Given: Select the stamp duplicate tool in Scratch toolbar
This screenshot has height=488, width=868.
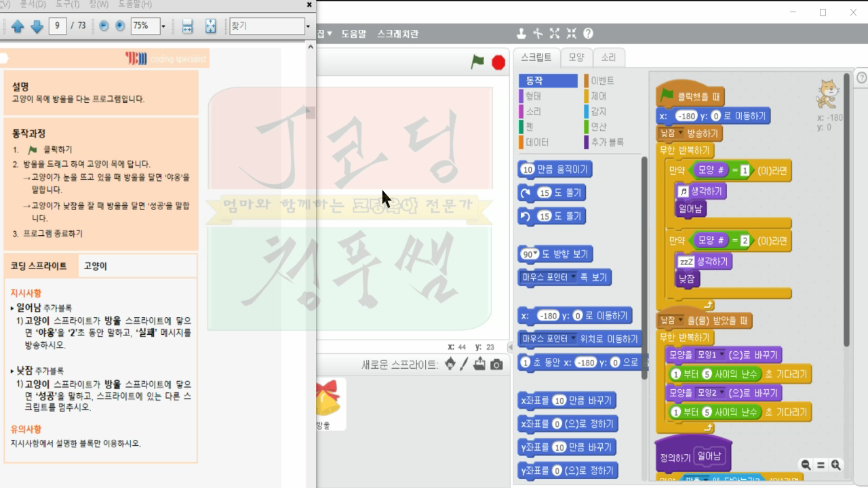Looking at the screenshot, I should (522, 33).
